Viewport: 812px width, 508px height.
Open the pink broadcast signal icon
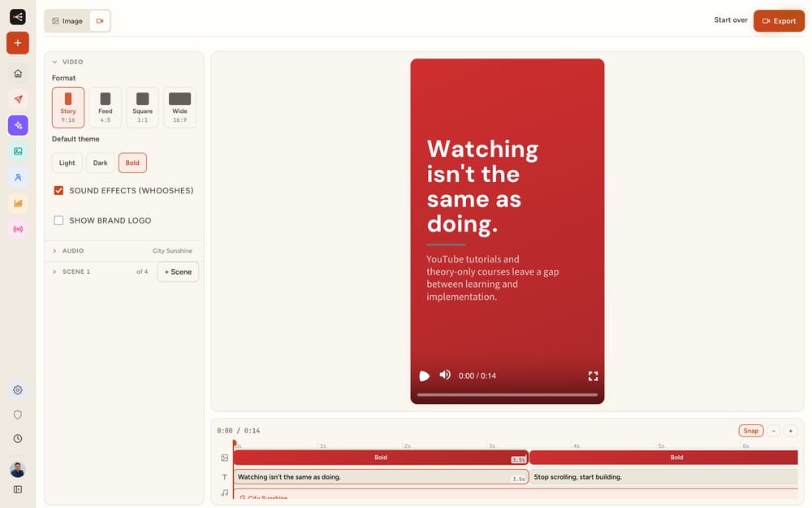(18, 228)
